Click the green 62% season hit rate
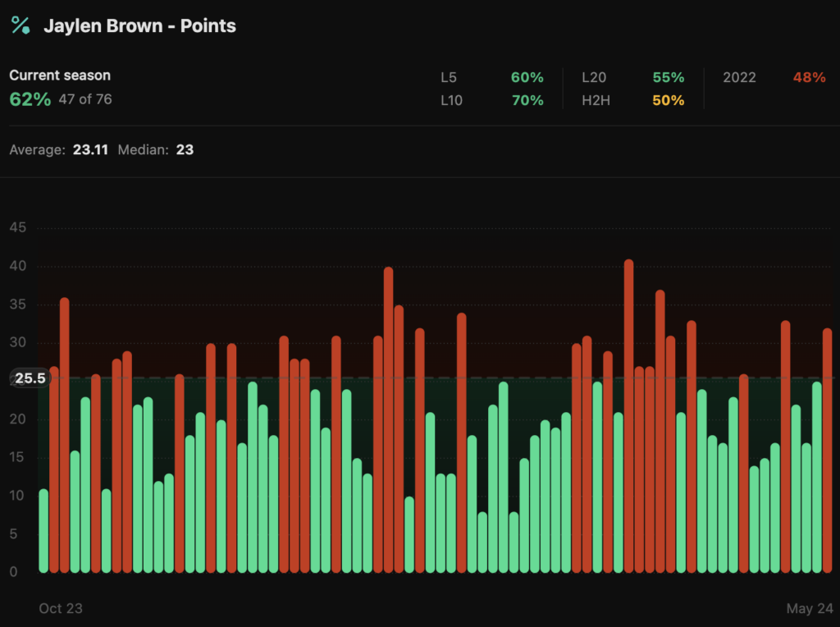The width and height of the screenshot is (840, 627). tap(30, 99)
